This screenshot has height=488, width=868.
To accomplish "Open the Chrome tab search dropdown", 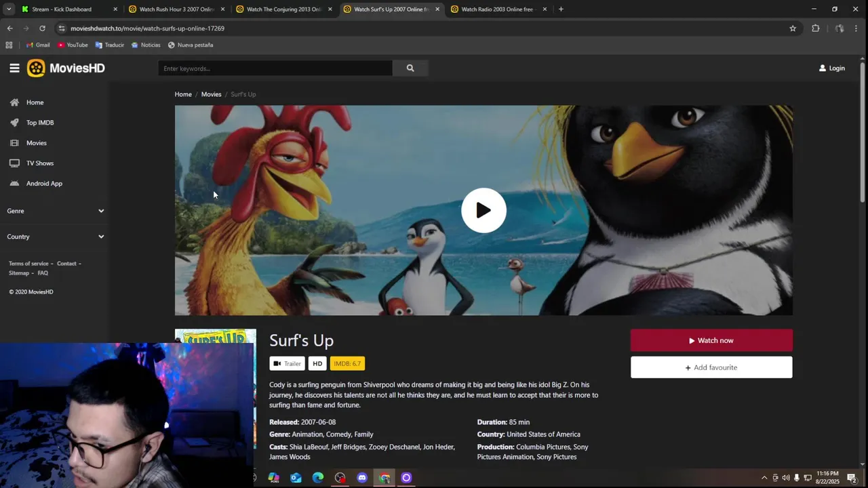I will [9, 9].
